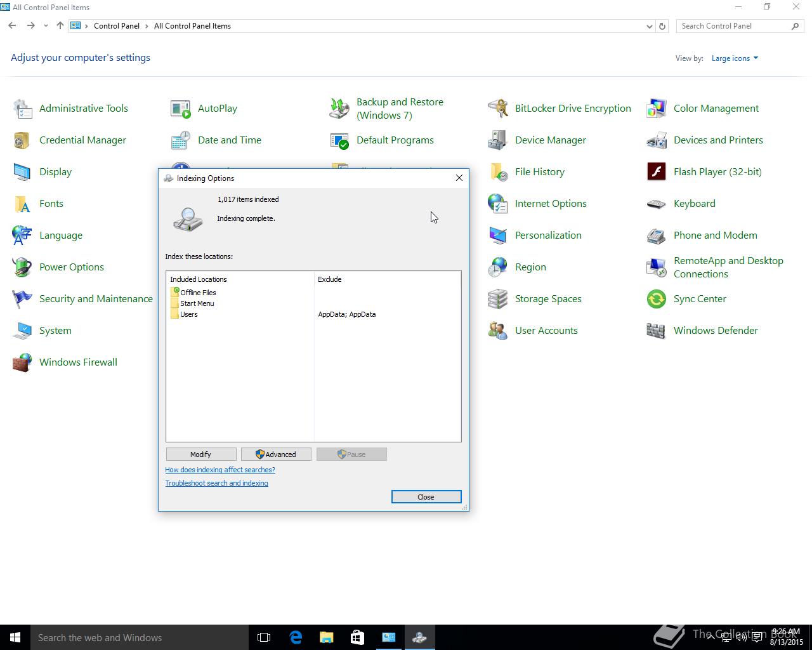Open Security and Maintenance flag icon
This screenshot has height=650, width=812.
(x=22, y=299)
